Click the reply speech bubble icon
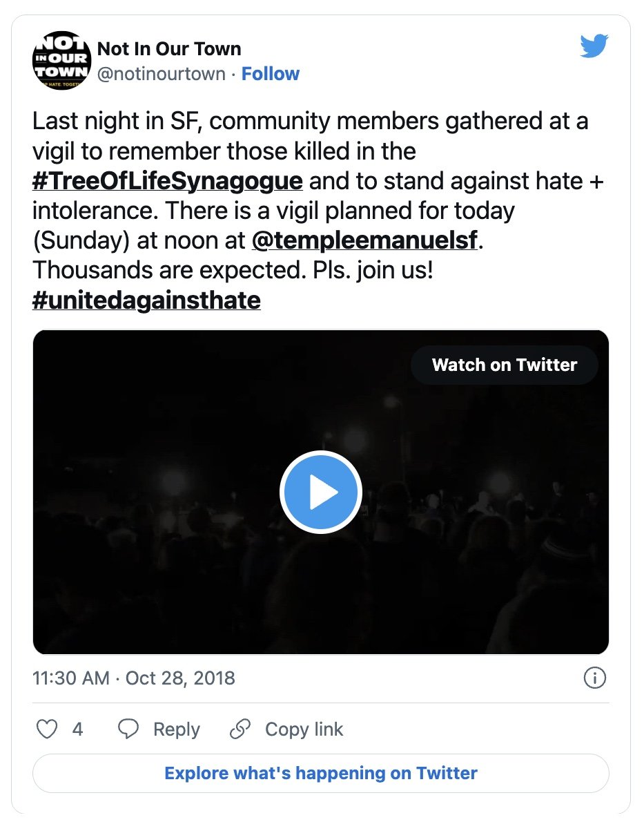 (128, 729)
